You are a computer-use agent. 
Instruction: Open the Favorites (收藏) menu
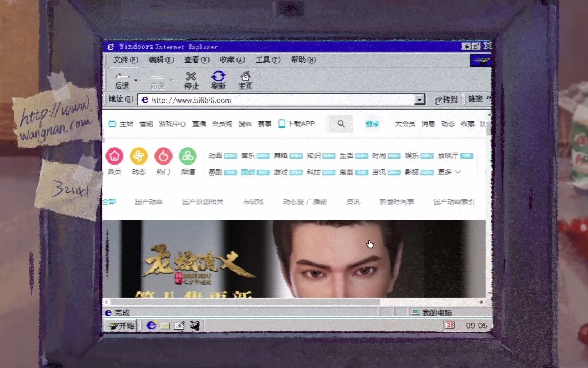pos(232,60)
